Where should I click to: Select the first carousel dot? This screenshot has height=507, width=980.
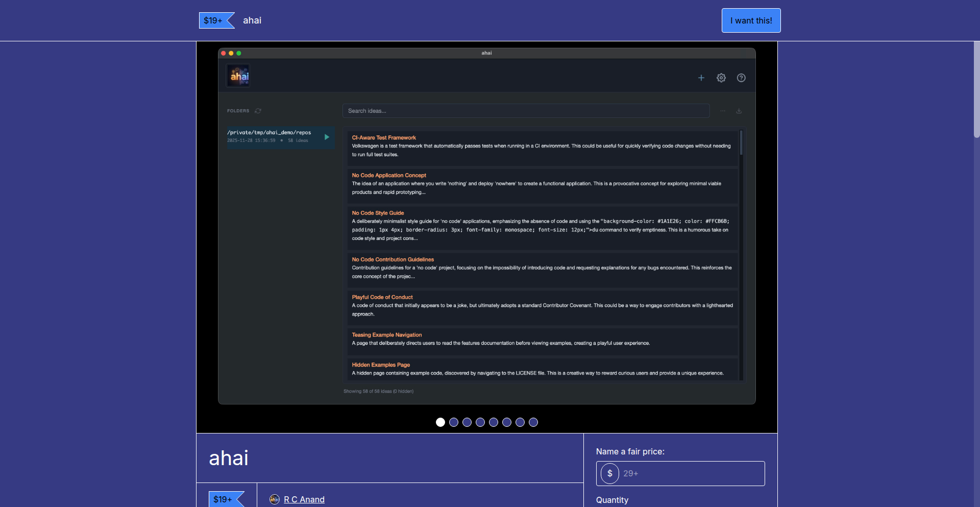(x=440, y=422)
